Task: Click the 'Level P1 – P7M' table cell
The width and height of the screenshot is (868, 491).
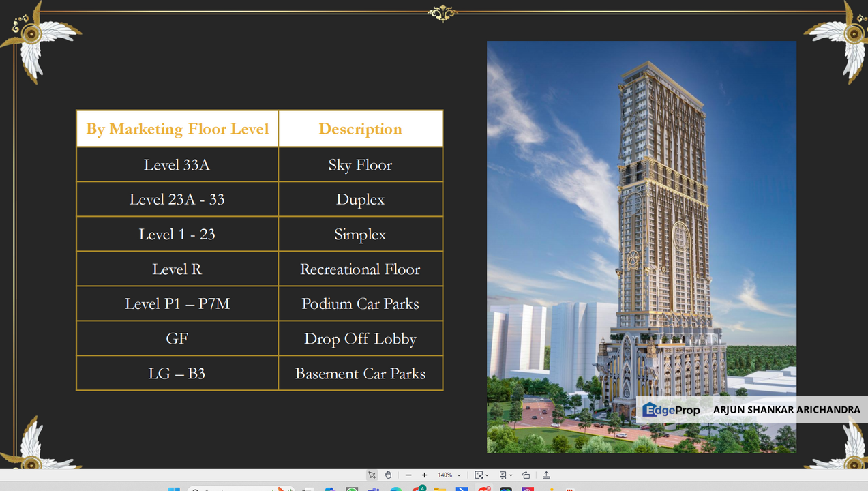Action: 177,304
